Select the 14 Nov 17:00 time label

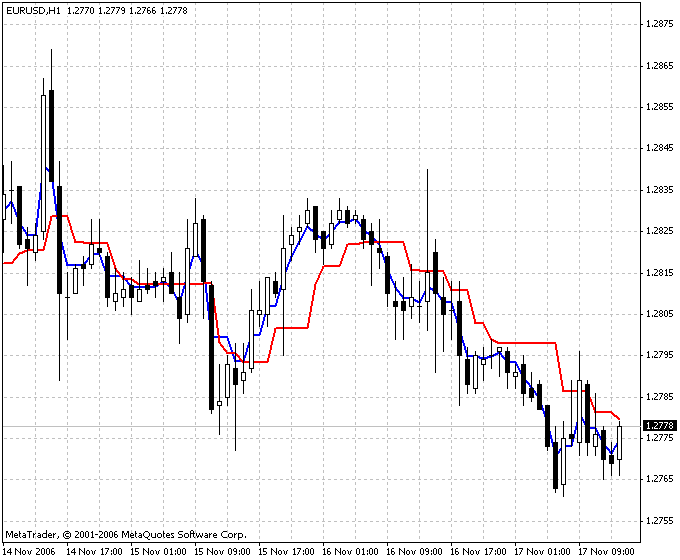[x=93, y=551]
